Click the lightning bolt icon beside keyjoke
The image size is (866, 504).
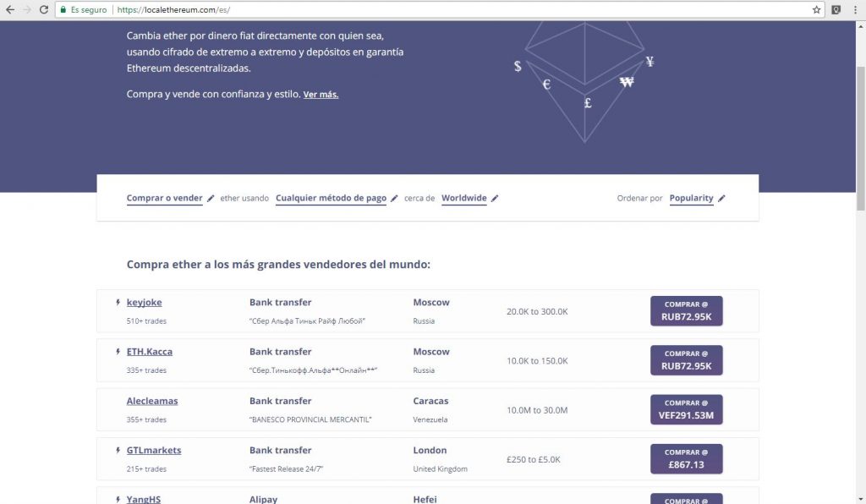[x=118, y=303]
